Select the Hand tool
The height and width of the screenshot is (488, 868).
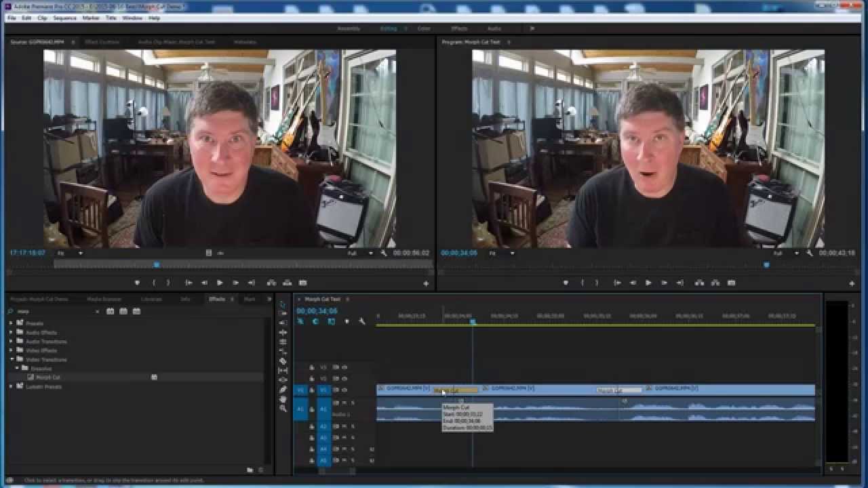(283, 399)
